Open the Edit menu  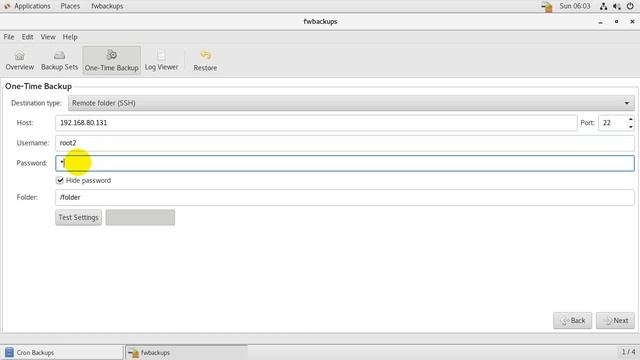(27, 37)
